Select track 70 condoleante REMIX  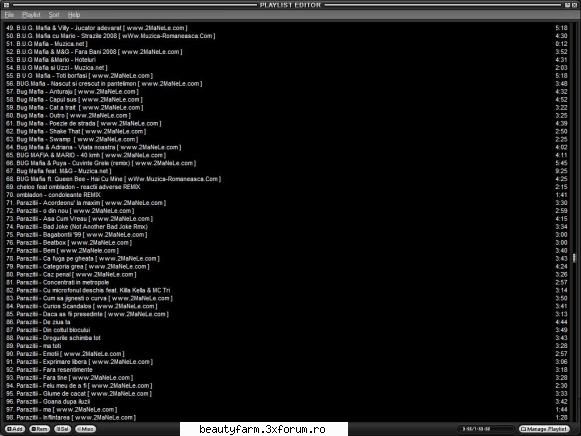[x=286, y=195]
